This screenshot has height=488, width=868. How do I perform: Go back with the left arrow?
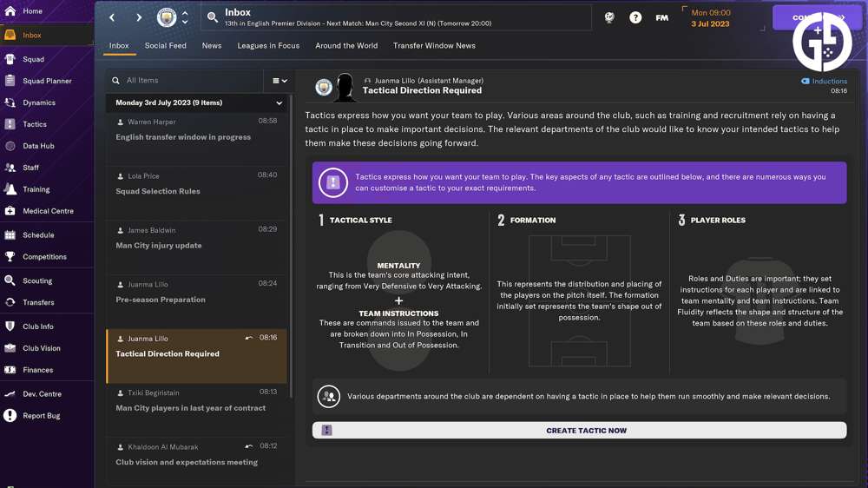tap(112, 17)
